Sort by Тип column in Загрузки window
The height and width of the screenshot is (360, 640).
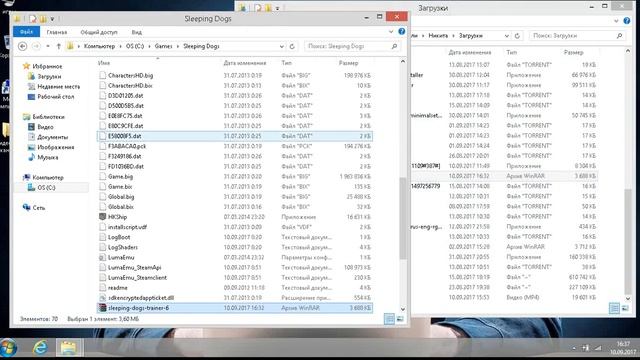[511, 52]
